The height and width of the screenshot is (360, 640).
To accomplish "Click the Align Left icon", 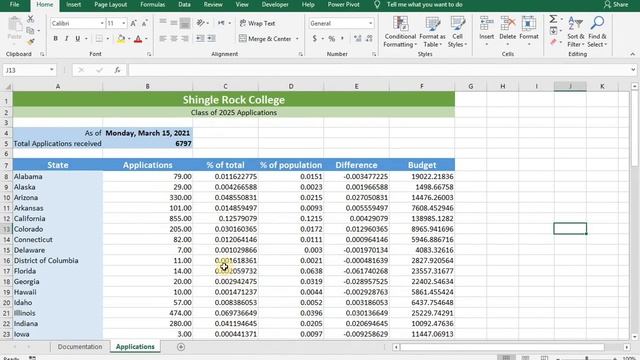I will (x=162, y=38).
